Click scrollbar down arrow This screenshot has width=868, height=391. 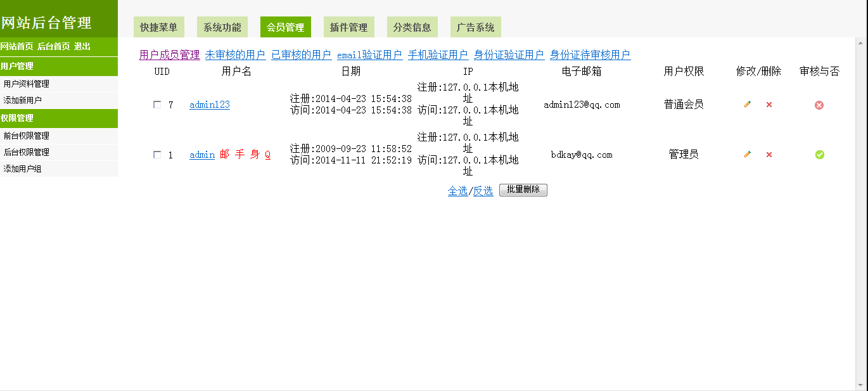(862, 385)
